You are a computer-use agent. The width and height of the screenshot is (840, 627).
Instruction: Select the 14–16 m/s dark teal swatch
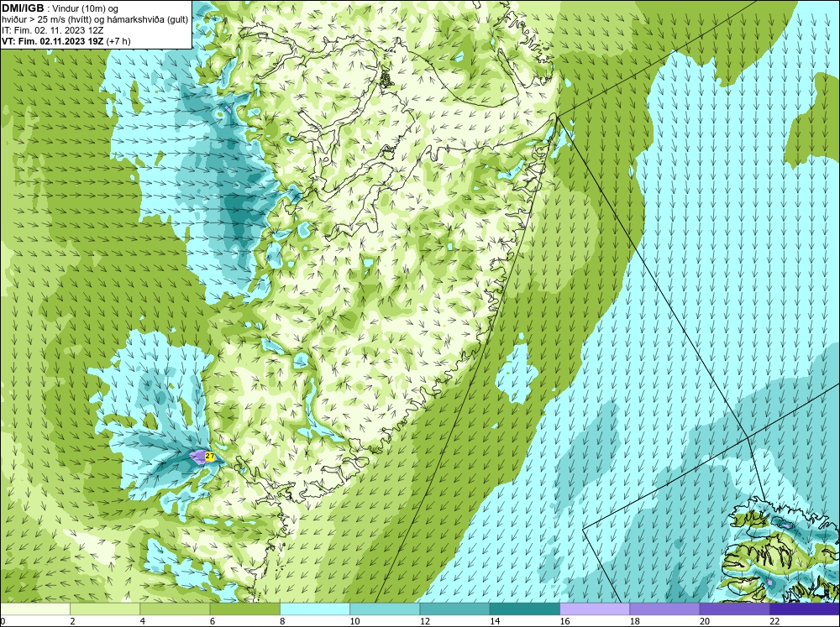(x=524, y=609)
